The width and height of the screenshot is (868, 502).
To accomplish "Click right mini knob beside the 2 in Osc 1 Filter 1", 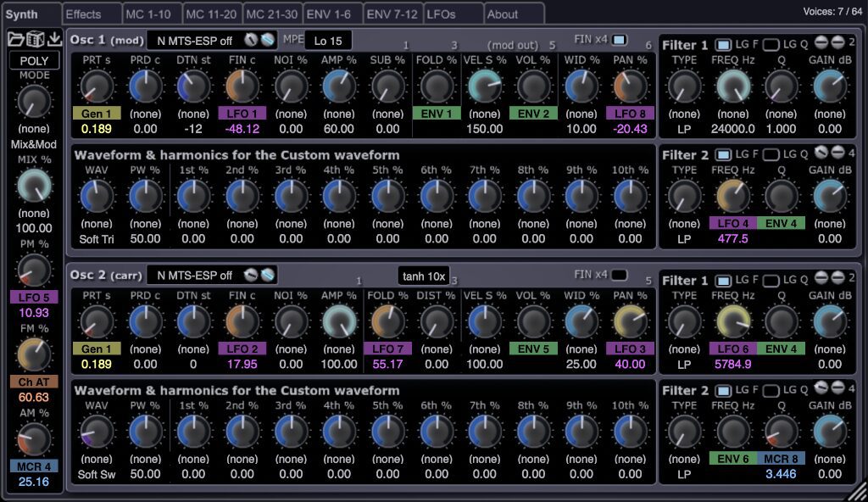I will tap(838, 42).
